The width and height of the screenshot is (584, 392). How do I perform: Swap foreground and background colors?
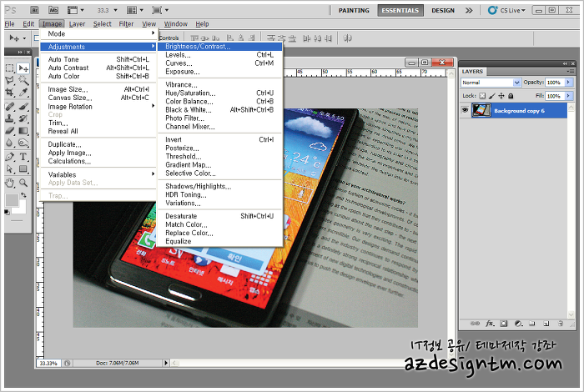(24, 194)
